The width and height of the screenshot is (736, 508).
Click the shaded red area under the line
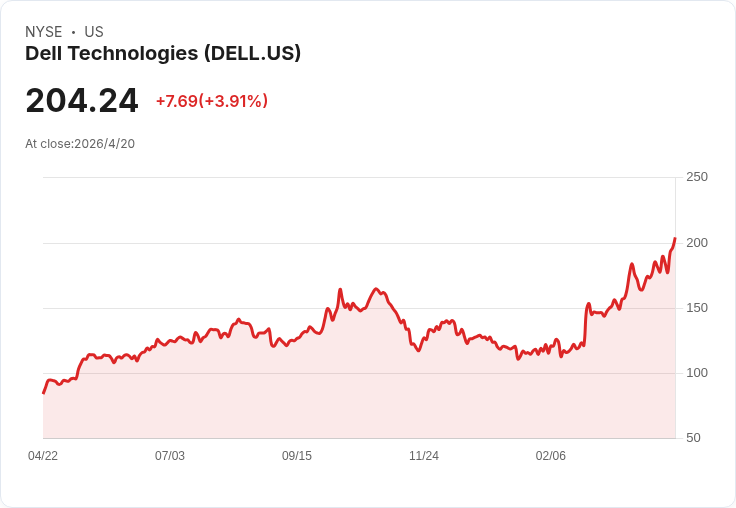(359, 391)
